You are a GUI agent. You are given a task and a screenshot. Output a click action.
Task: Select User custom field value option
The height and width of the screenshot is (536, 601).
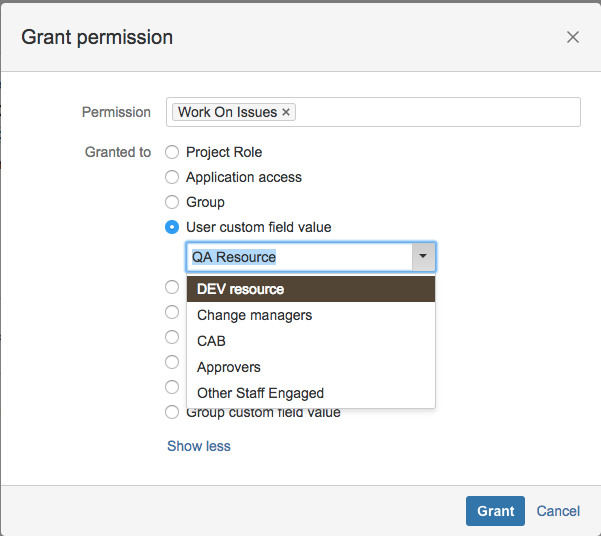pos(172,227)
